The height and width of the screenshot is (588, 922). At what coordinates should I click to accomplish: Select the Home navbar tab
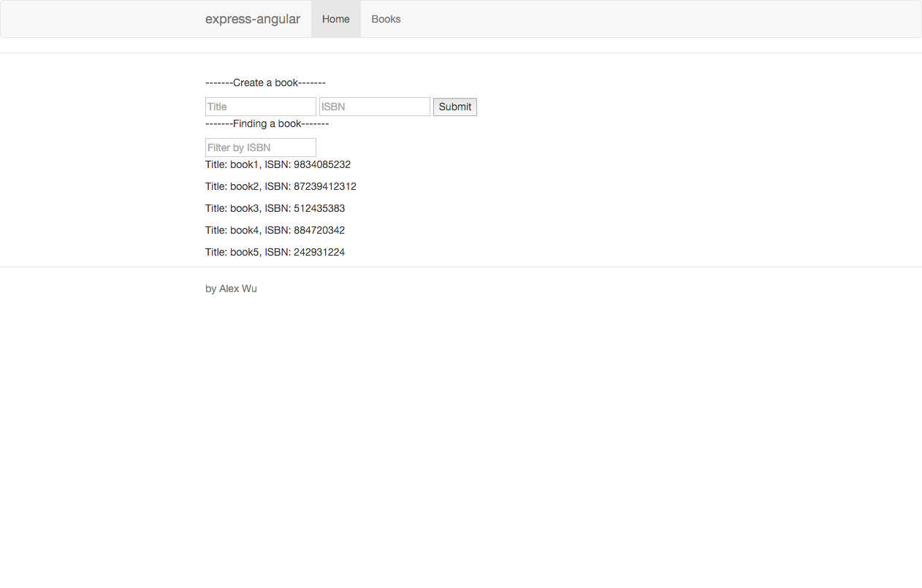336,19
